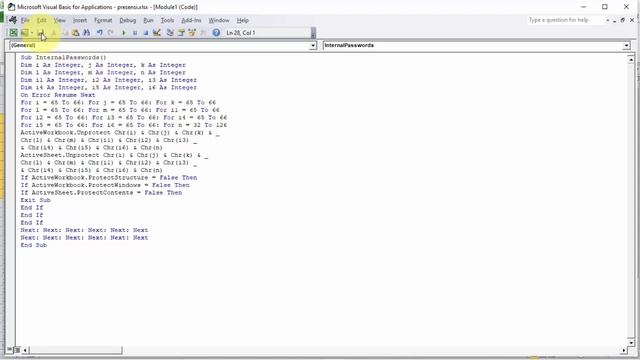Open the File menu
Viewport: 640px width, 360px height.
point(25,20)
